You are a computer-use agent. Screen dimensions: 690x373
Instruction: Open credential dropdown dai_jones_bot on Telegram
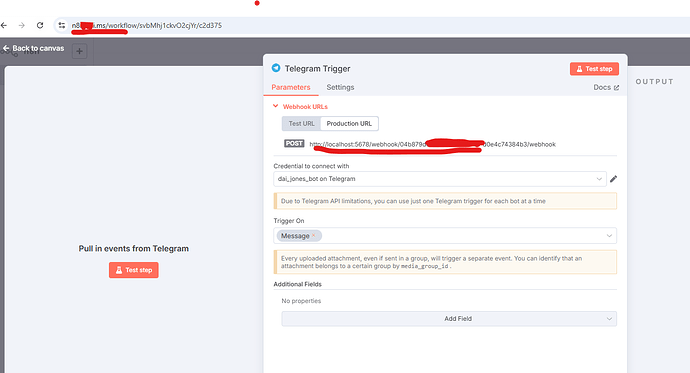click(x=440, y=179)
